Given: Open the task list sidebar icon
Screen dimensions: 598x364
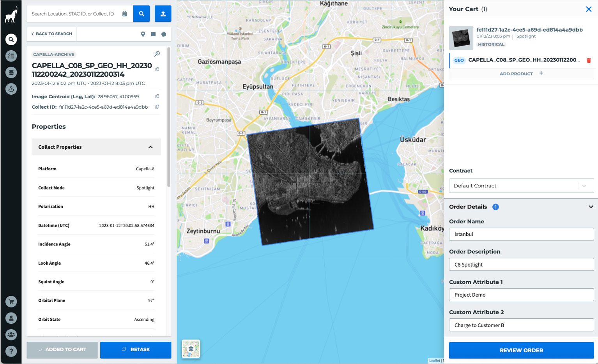Looking at the screenshot, I should (11, 56).
